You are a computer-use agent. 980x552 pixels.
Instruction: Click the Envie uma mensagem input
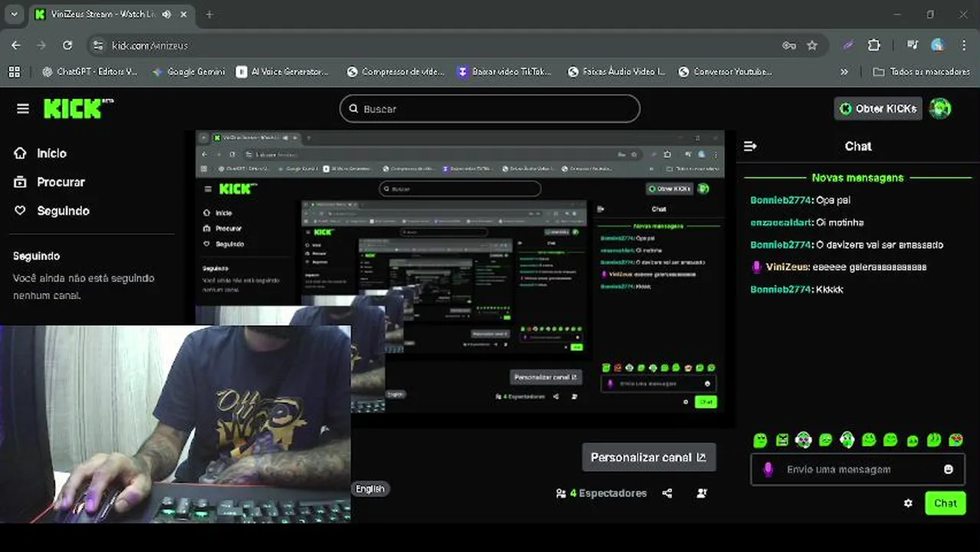point(858,469)
